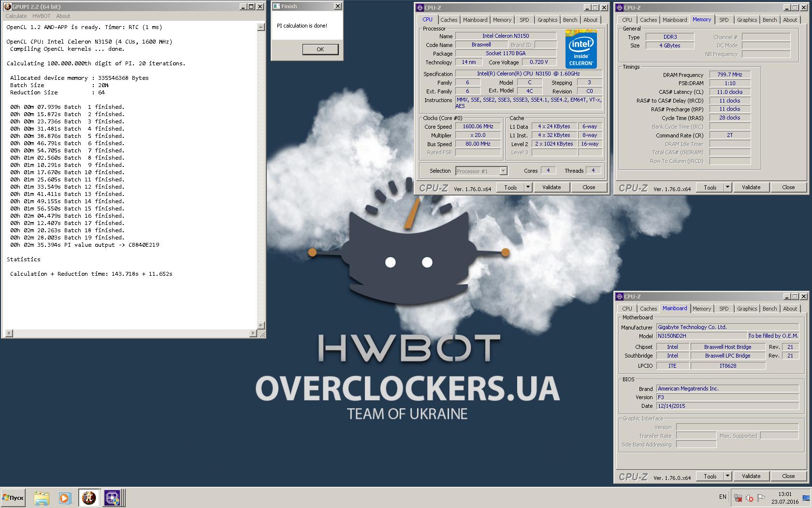Click the GPUPI horizontal scrollbar right arrow
Image resolution: width=812 pixels, height=508 pixels.
point(253,333)
